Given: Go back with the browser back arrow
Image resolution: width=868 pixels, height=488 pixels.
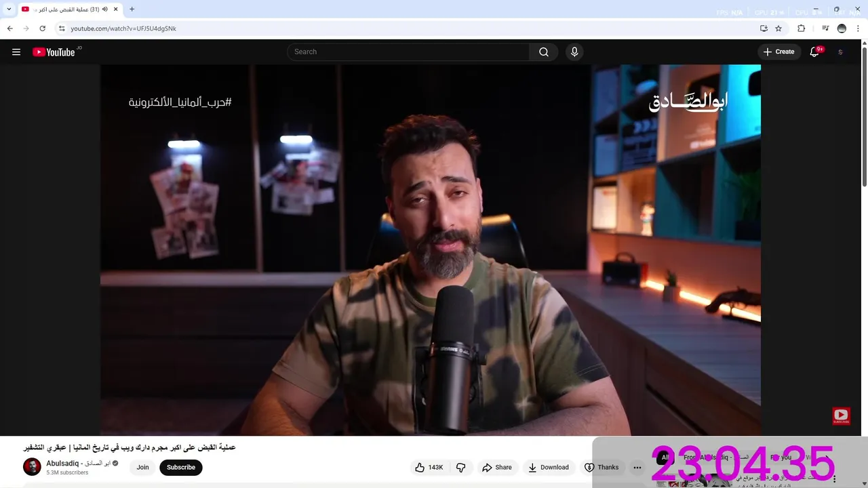Looking at the screenshot, I should tap(9, 28).
